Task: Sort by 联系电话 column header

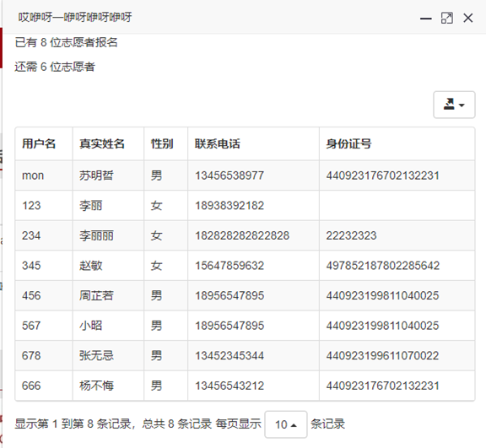Action: pos(253,143)
